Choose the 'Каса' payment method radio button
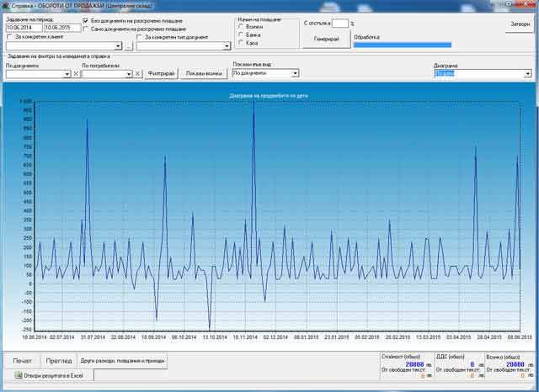The width and height of the screenshot is (539, 392). click(243, 42)
